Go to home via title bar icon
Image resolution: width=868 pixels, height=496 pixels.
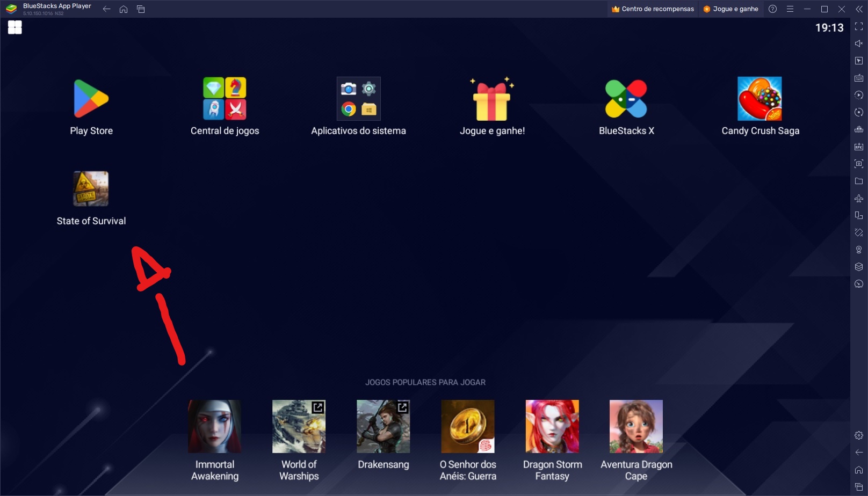(124, 9)
